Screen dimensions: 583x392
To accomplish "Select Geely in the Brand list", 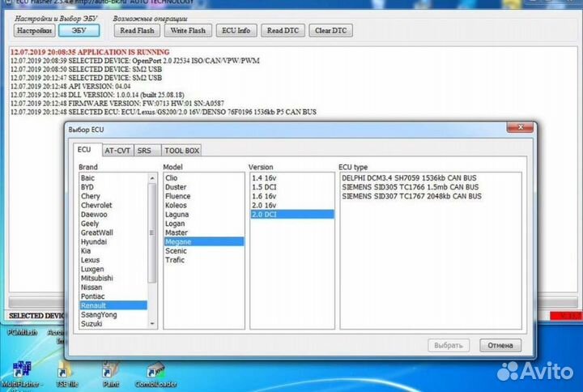I will coord(113,224).
